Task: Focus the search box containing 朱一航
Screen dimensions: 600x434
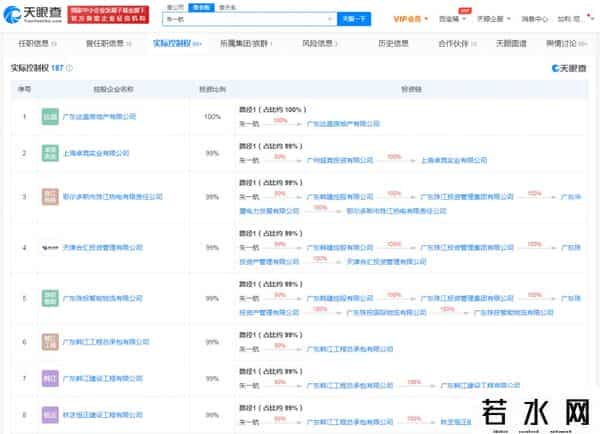Action: point(249,19)
